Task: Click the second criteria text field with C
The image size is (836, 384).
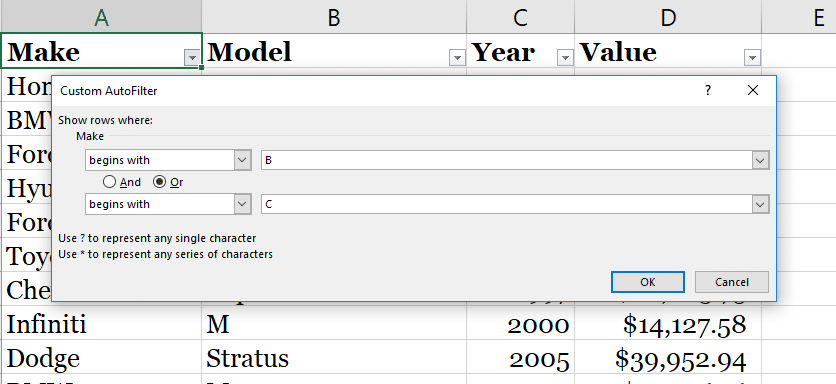Action: click(x=507, y=204)
